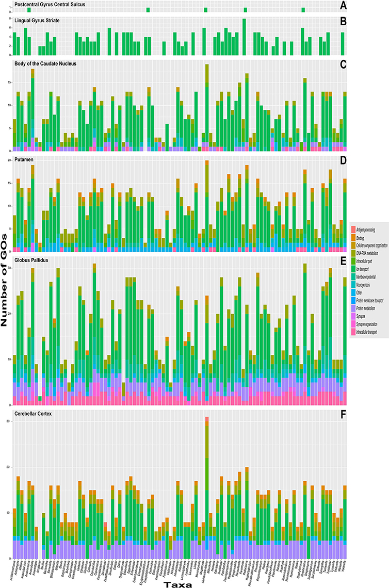Click the panel letter 'F'
This screenshot has width=389, height=588.
tap(343, 415)
